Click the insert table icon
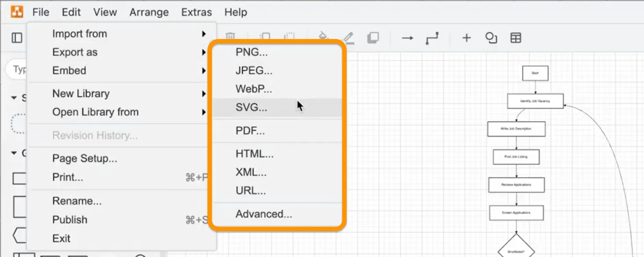The width and height of the screenshot is (644, 257). (515, 38)
